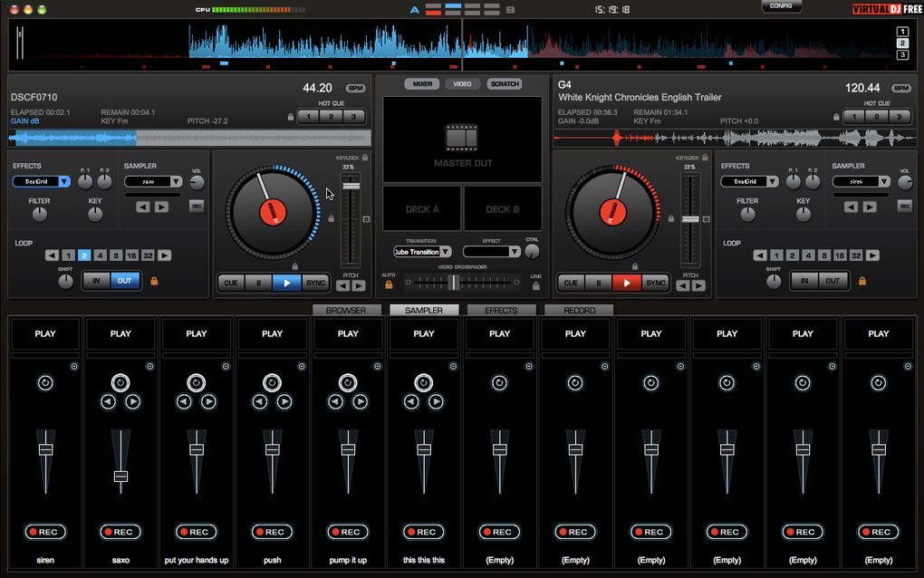
Task: Switch to the SAMPLER tab
Action: click(424, 310)
